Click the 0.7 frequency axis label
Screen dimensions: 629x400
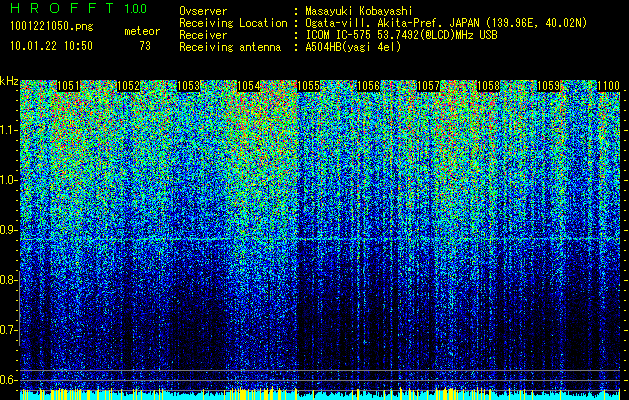(8, 330)
